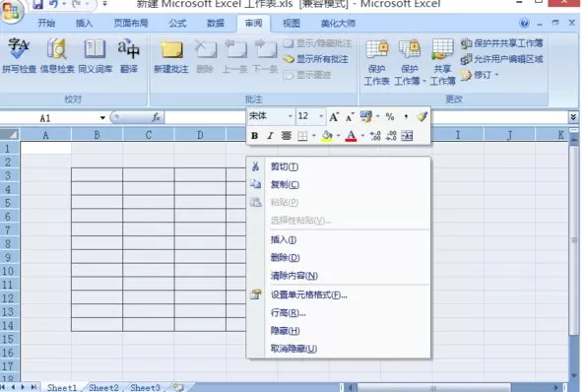Click the Merge and center icon in mini toolbar
This screenshot has width=586, height=392.
(x=407, y=136)
